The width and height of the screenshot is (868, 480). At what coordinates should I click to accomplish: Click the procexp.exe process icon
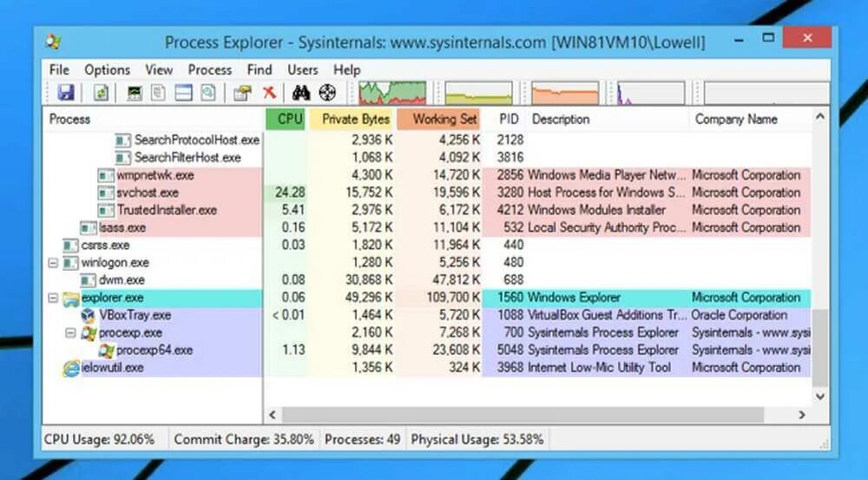(89, 333)
